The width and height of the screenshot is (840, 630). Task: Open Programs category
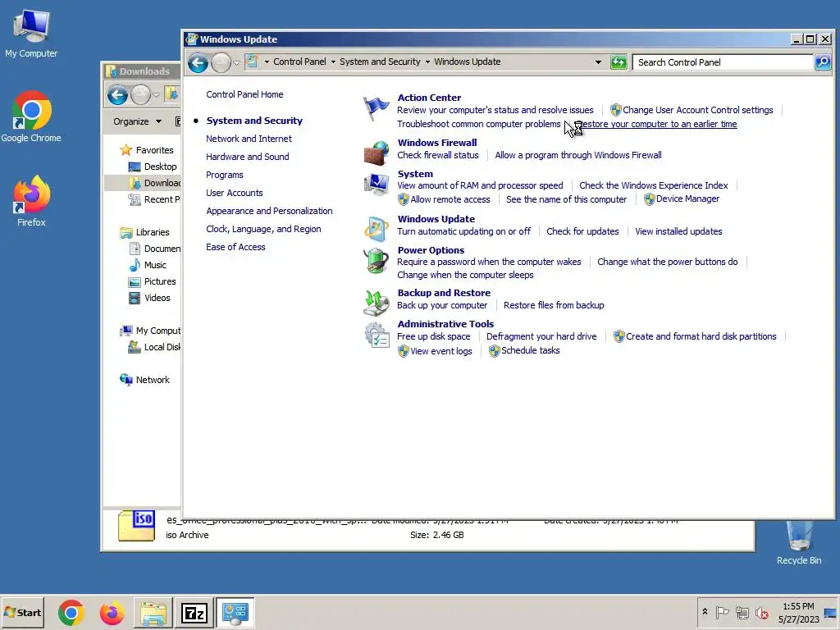click(225, 176)
